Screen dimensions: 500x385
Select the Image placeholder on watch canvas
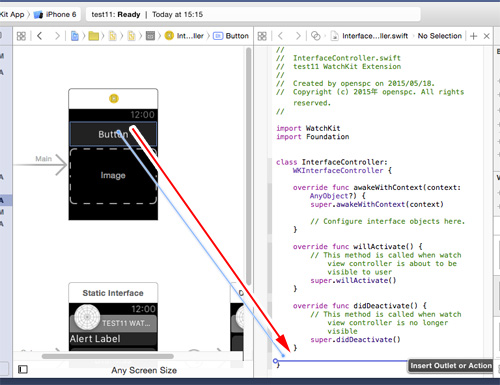pyautogui.click(x=113, y=176)
